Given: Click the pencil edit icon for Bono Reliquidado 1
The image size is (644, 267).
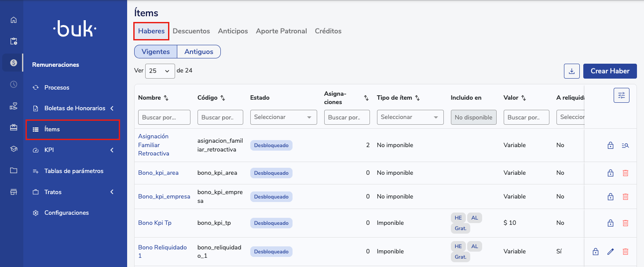Looking at the screenshot, I should click(610, 252).
